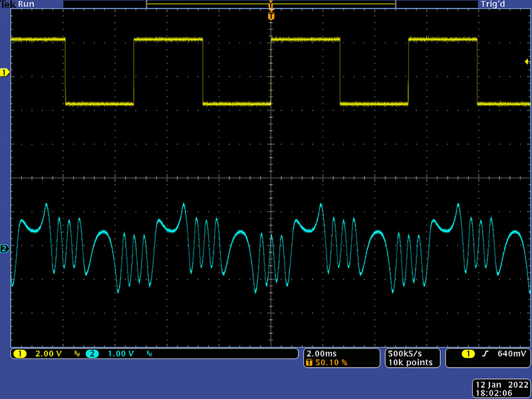Click the 2.00ms timebase readout
The height and width of the screenshot is (399, 532).
[x=322, y=354]
